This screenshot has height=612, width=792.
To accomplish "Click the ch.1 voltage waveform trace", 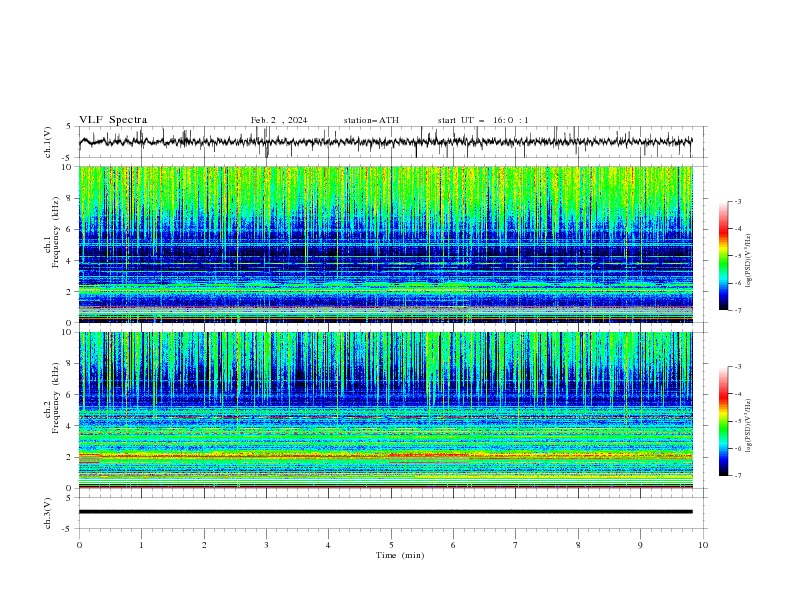I will pos(385,142).
